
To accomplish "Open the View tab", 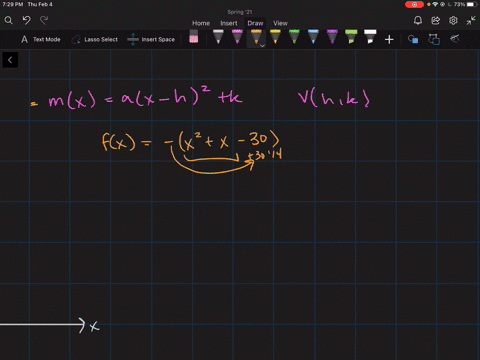I will [x=280, y=23].
